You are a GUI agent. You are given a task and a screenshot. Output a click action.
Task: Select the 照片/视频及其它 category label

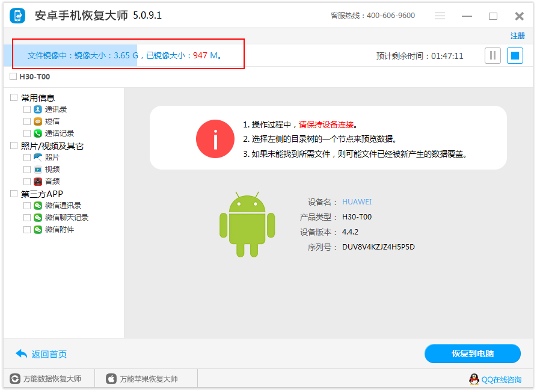tap(52, 146)
